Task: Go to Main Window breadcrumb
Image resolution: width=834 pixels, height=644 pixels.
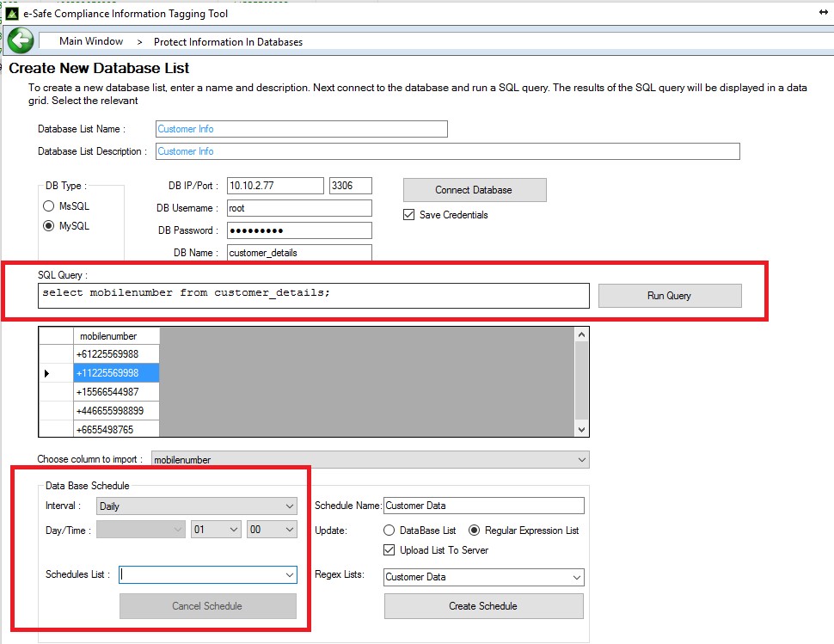Action: coord(91,41)
